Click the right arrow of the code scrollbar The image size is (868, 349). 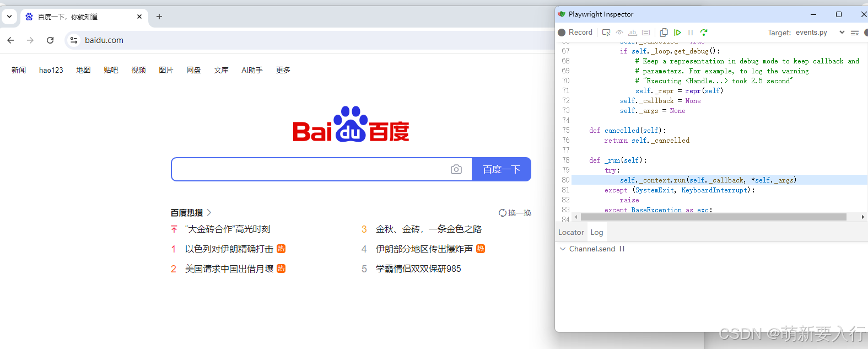click(862, 217)
